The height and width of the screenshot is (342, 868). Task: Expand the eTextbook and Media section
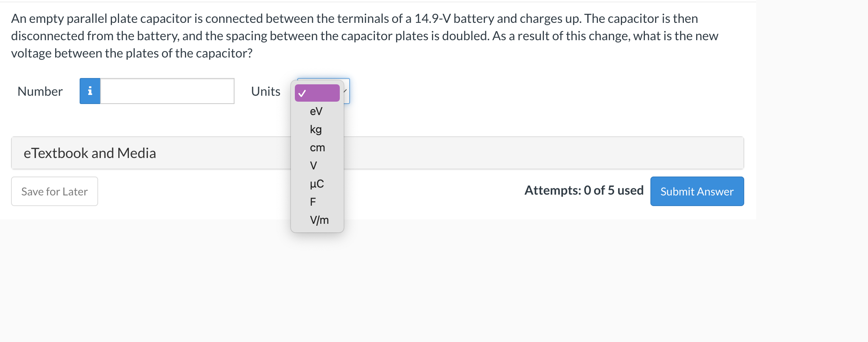pos(89,153)
